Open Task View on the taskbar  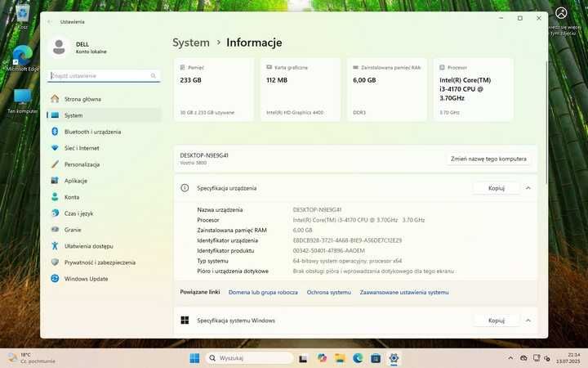(x=303, y=359)
